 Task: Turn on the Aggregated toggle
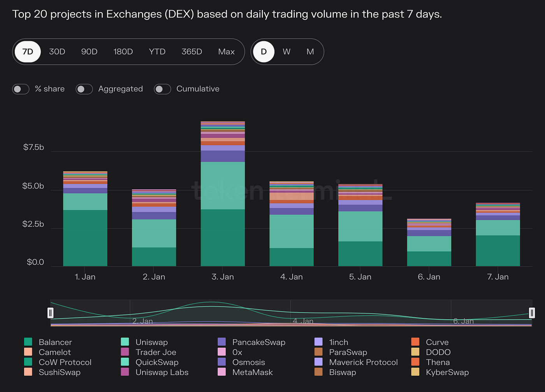[x=84, y=89]
